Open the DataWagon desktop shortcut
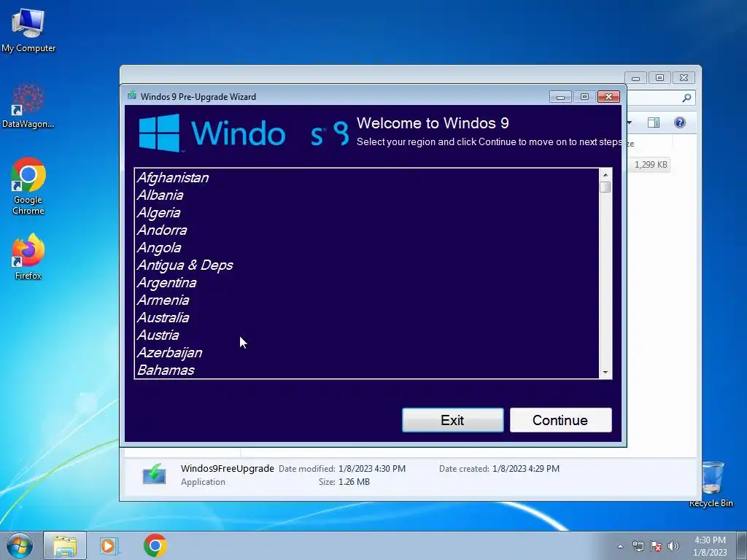 point(28,106)
